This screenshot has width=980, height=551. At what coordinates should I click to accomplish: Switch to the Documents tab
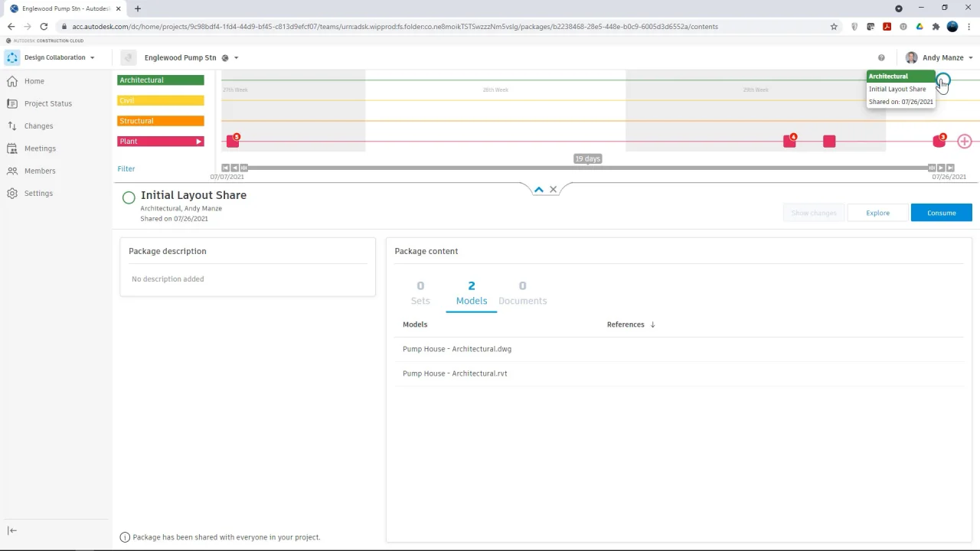pyautogui.click(x=522, y=293)
